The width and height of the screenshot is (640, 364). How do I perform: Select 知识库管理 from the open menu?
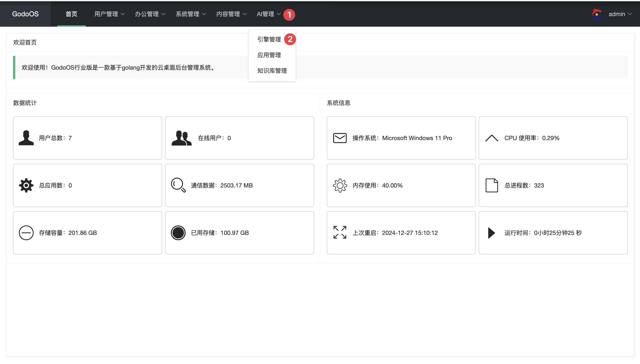click(x=272, y=70)
